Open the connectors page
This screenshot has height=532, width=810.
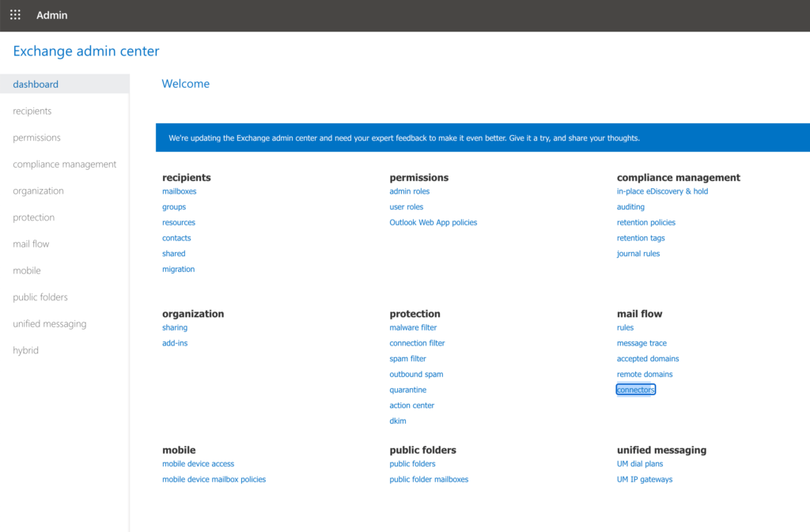pos(635,389)
